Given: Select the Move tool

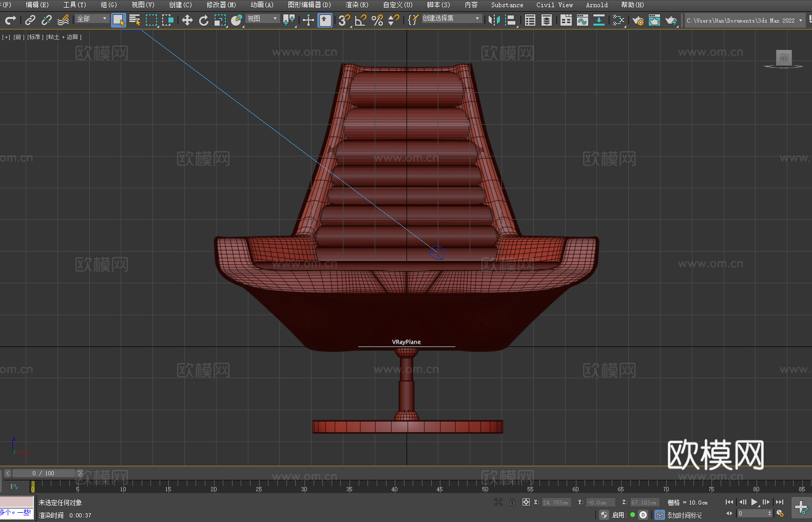Looking at the screenshot, I should pos(187,20).
